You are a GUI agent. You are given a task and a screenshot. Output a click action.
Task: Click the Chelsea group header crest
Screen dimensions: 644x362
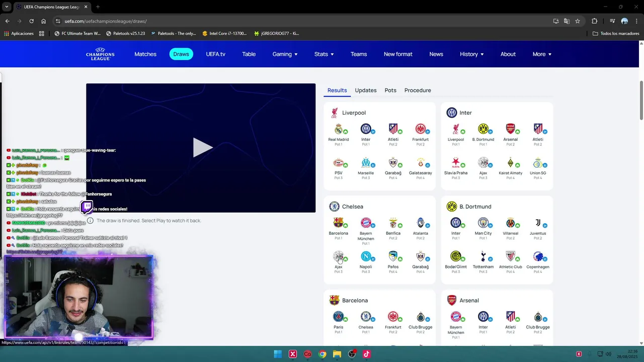coord(334,207)
